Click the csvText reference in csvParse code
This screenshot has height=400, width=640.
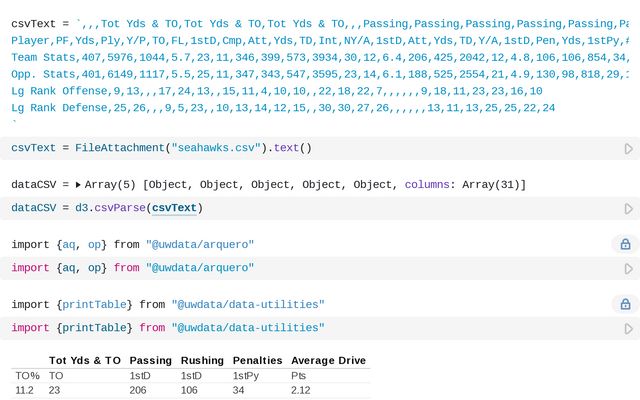tap(174, 208)
